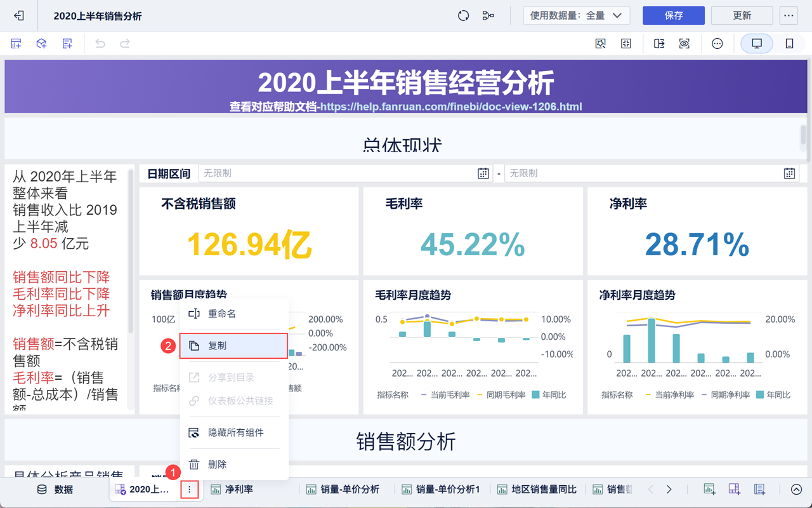Viewport: 812px width, 508px height.
Task: Click the 净利率月度趋势 chart title
Action: (638, 295)
